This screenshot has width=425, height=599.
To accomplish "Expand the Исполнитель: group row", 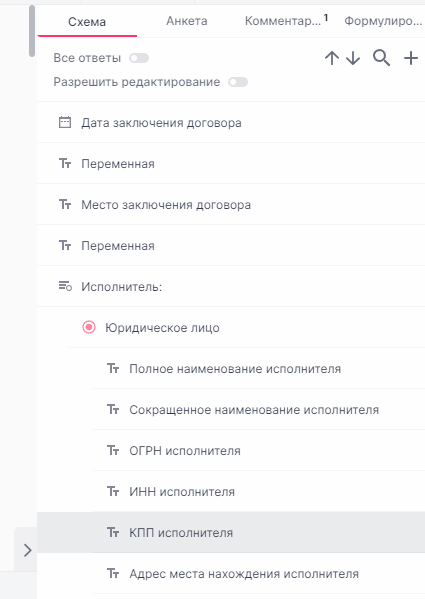I will (x=231, y=286).
